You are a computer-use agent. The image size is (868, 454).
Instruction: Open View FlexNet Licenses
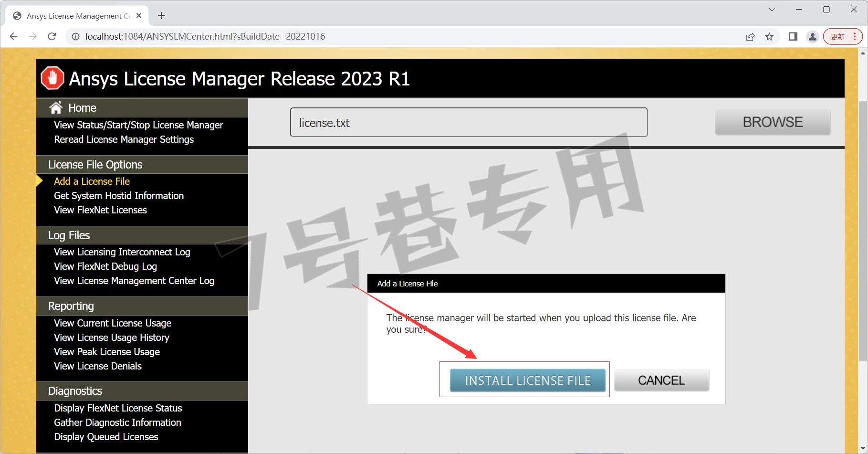pos(101,210)
